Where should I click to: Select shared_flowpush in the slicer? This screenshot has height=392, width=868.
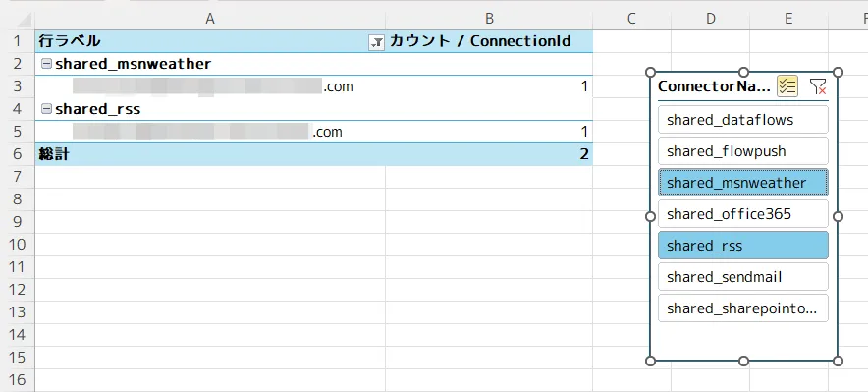743,151
